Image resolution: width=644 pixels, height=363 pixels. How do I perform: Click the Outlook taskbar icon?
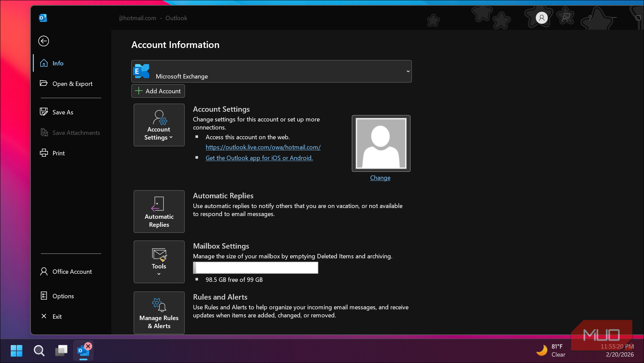click(83, 351)
